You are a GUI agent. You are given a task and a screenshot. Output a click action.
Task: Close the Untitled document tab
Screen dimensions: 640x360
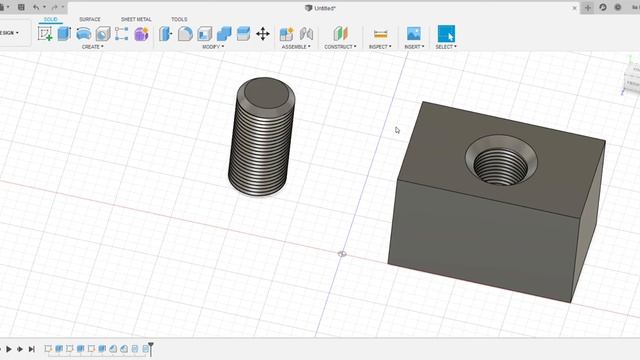tap(574, 8)
